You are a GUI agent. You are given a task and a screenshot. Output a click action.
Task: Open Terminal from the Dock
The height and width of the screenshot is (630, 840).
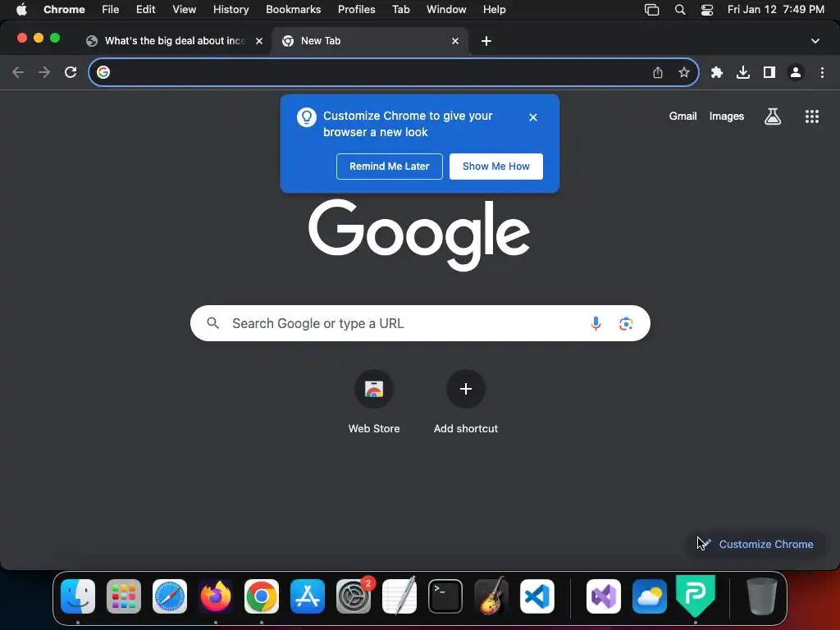point(445,596)
